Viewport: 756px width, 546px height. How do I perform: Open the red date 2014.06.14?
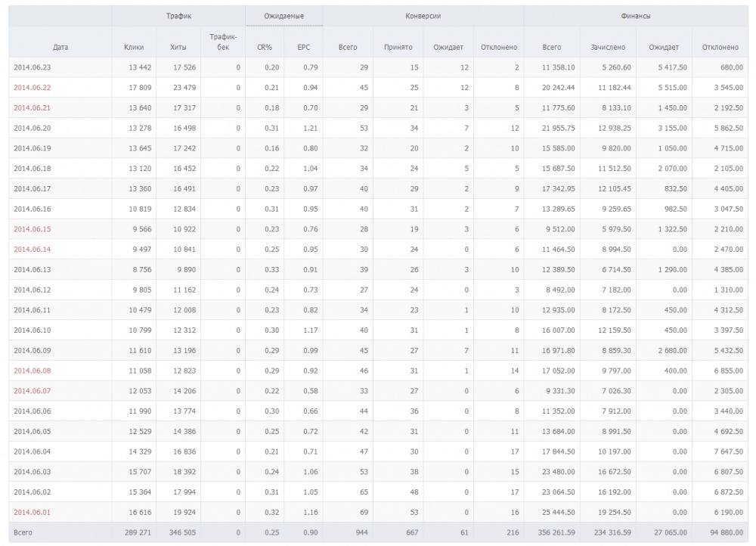tap(33, 250)
